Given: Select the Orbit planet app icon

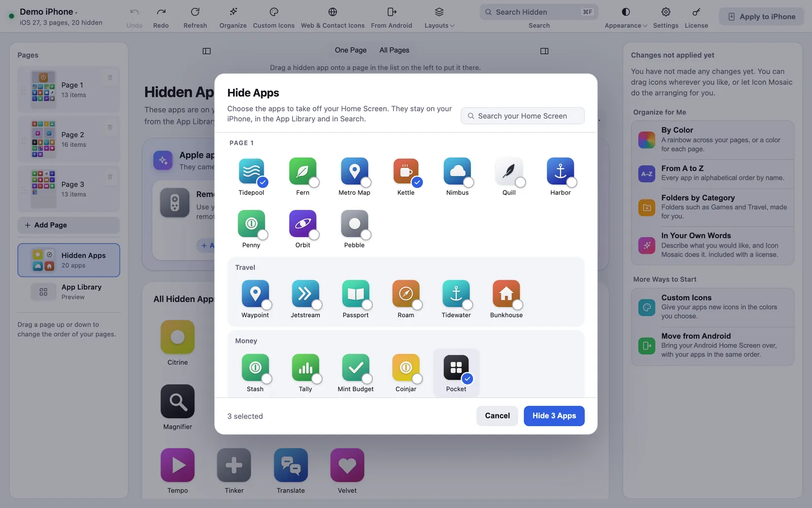Looking at the screenshot, I should [x=302, y=224].
